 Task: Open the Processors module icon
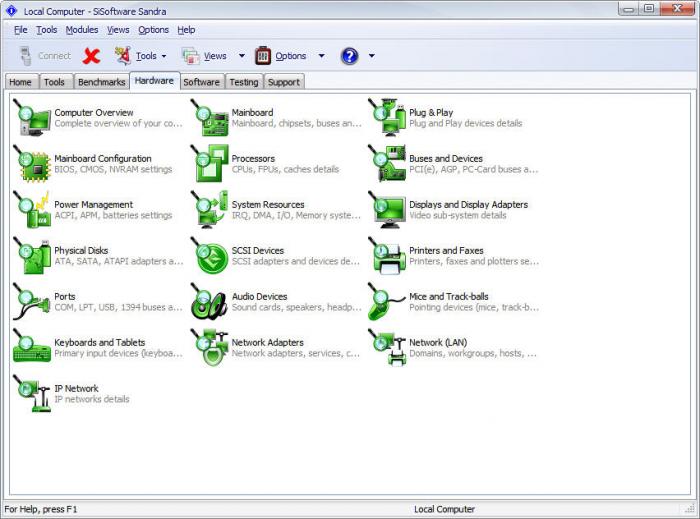[210, 163]
